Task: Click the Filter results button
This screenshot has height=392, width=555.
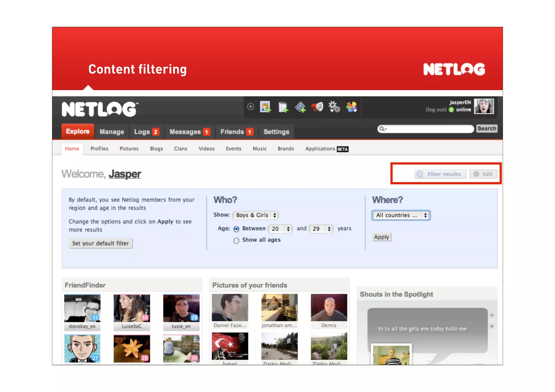Action: click(440, 174)
